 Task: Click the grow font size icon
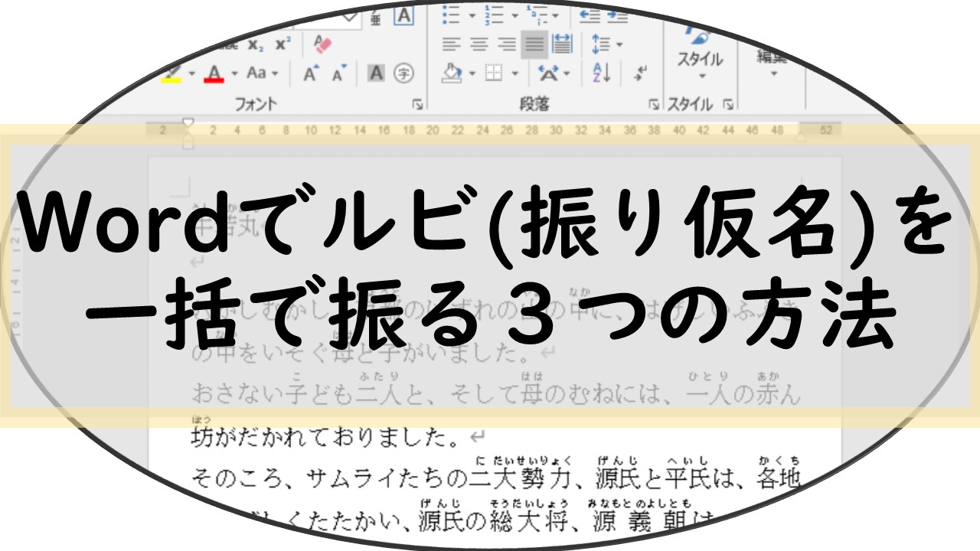(311, 73)
